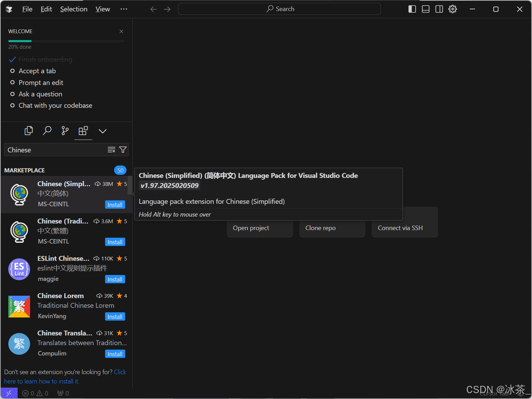Open the ports forwarded status item
532x399 pixels.
[63, 393]
